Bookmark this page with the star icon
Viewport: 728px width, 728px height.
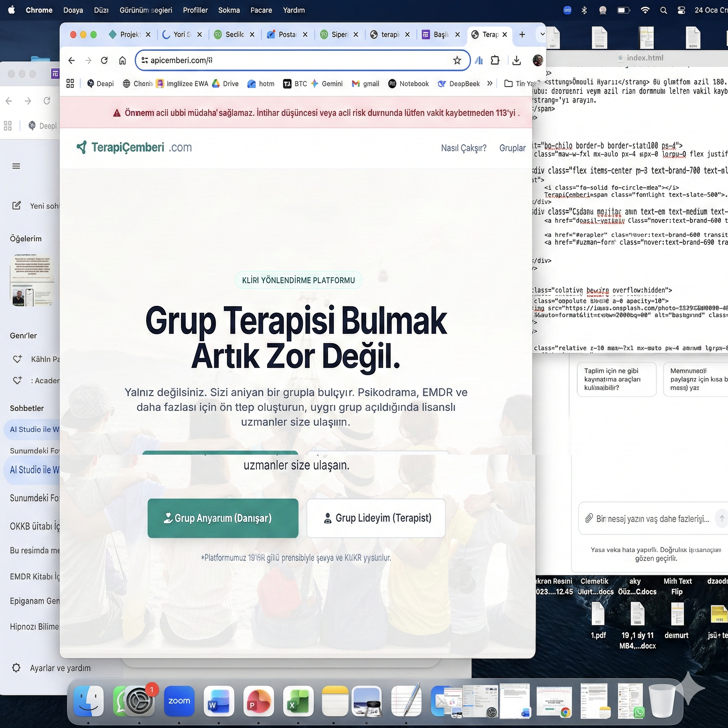[x=457, y=60]
